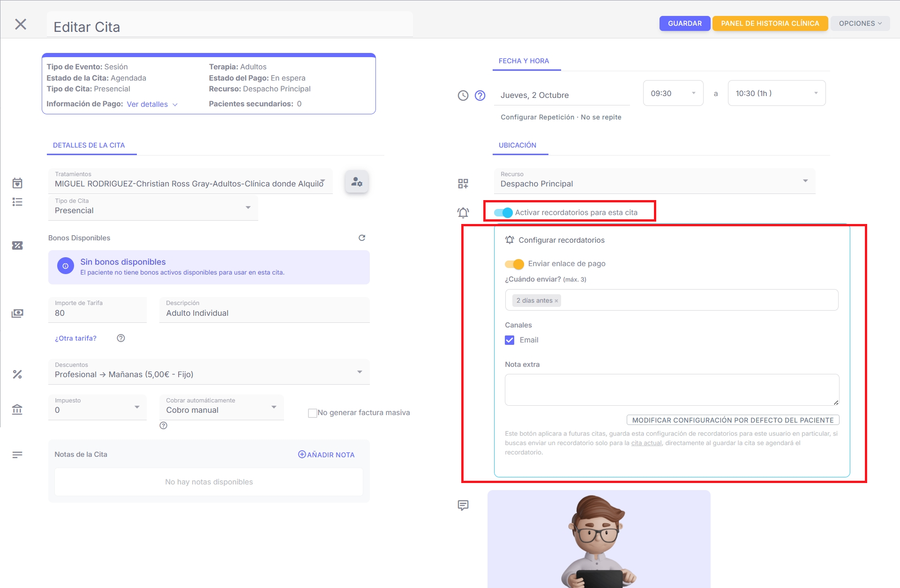Click the help icon under Cobrar automáticamente
The height and width of the screenshot is (588, 900).
pyautogui.click(x=164, y=425)
